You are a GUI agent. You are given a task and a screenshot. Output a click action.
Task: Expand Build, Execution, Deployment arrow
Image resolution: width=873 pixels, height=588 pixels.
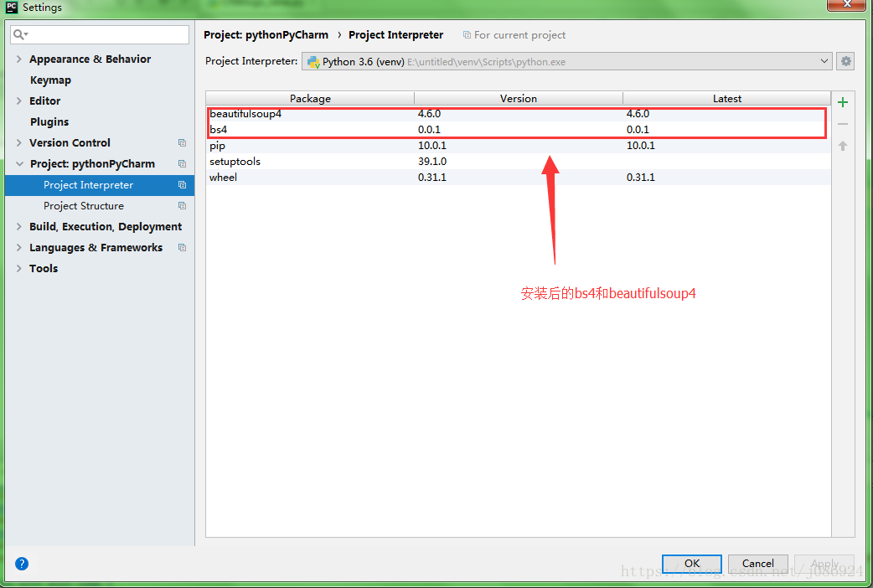click(x=19, y=227)
